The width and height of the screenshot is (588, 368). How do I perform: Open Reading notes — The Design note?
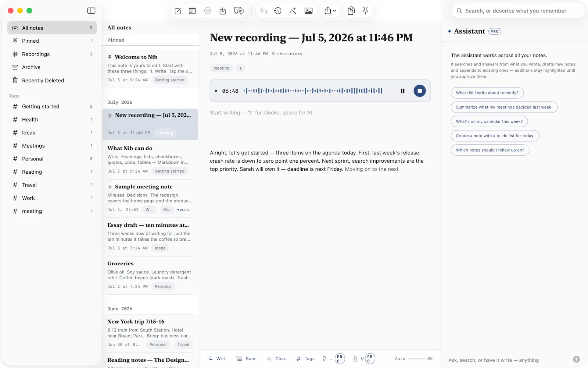coord(150,361)
